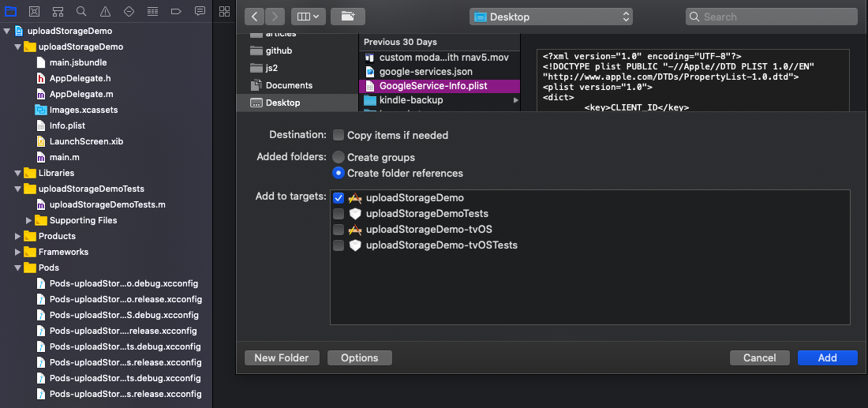Open the report navigator speech-bubble icon
This screenshot has height=408, width=868.
coord(200,12)
